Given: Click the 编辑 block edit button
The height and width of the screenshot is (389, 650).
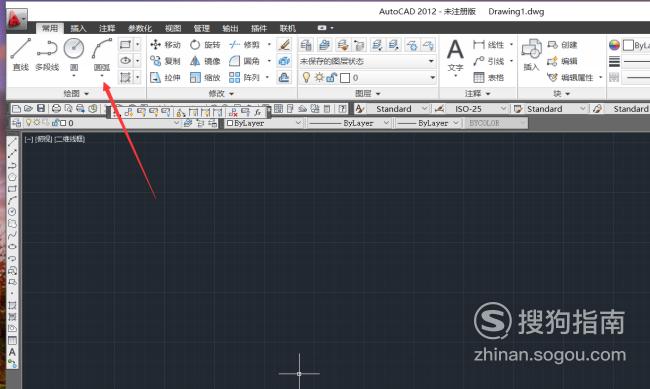Looking at the screenshot, I should point(562,61).
